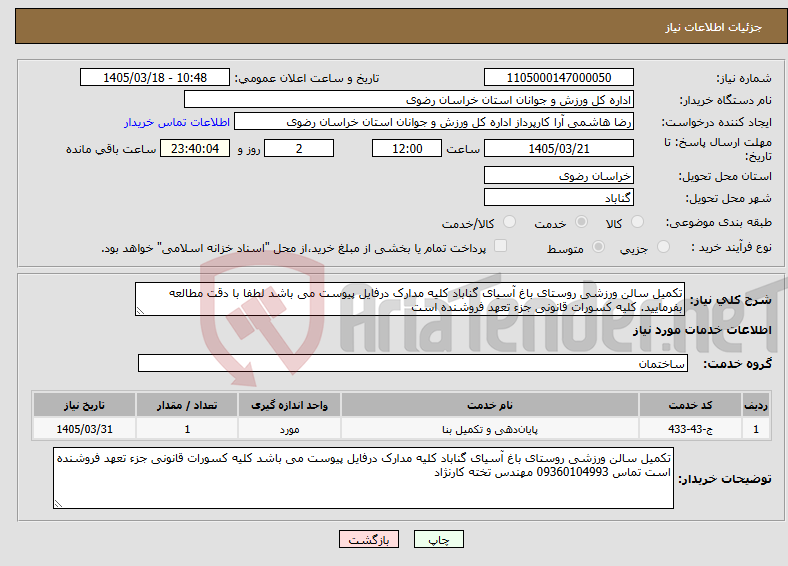Viewport: 788px width, 566px height.
Task: Click the ساعت باقی مانده label
Action: 111,149
